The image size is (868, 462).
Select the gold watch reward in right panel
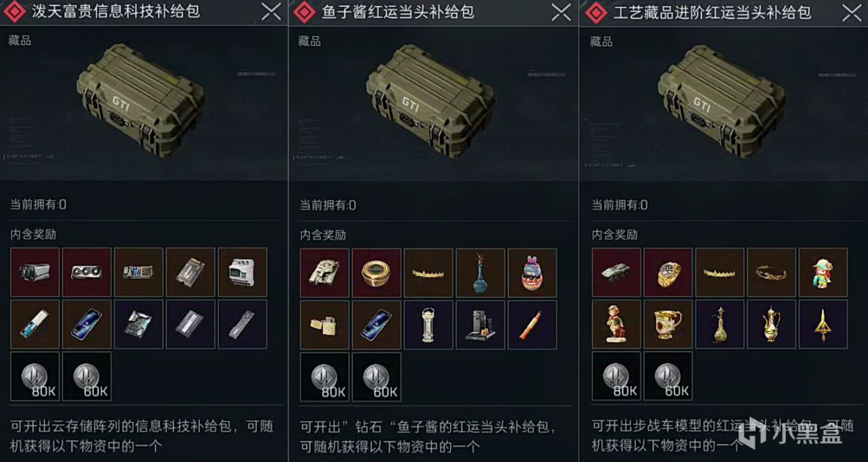[x=668, y=273]
